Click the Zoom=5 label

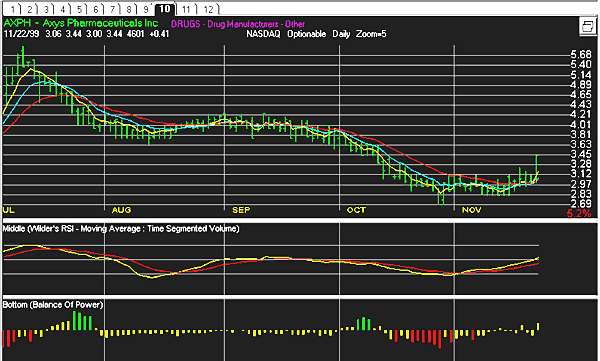(371, 34)
